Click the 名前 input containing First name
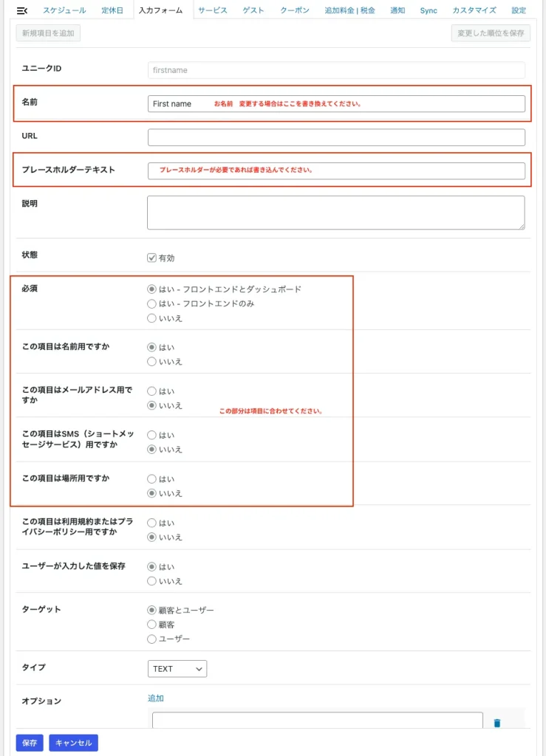This screenshot has width=546, height=756. tap(336, 103)
